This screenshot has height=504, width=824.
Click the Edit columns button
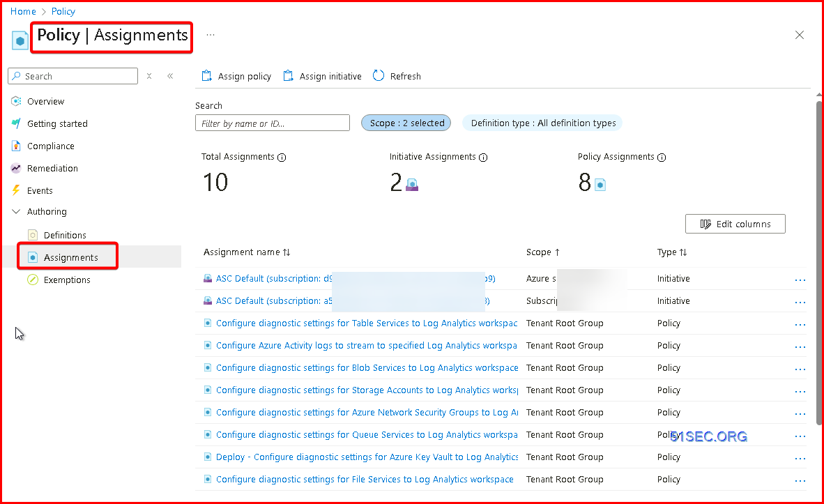point(735,224)
